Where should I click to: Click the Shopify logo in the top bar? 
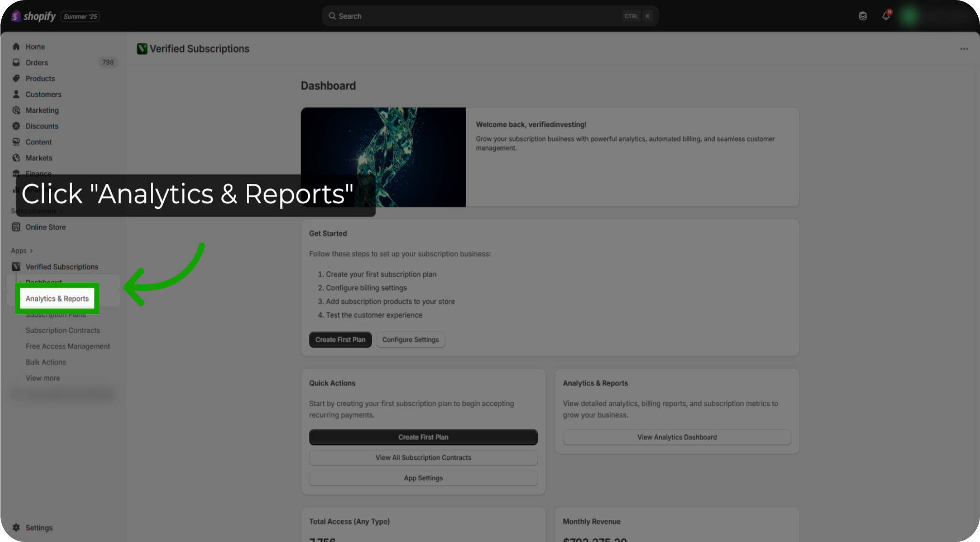[33, 16]
